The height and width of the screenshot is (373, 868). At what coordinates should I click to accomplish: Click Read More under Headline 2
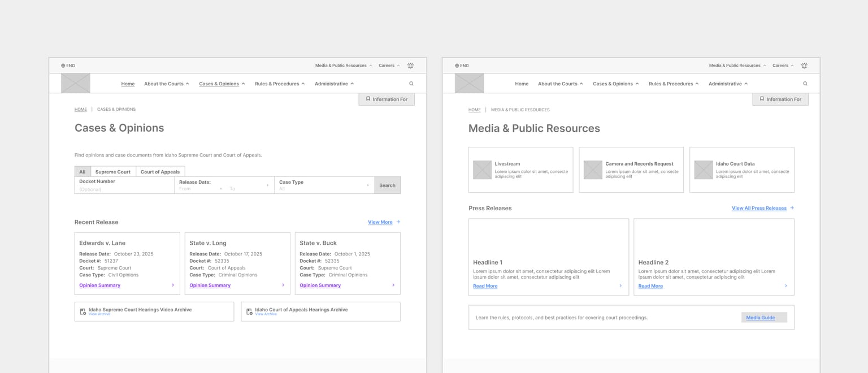[x=650, y=286]
